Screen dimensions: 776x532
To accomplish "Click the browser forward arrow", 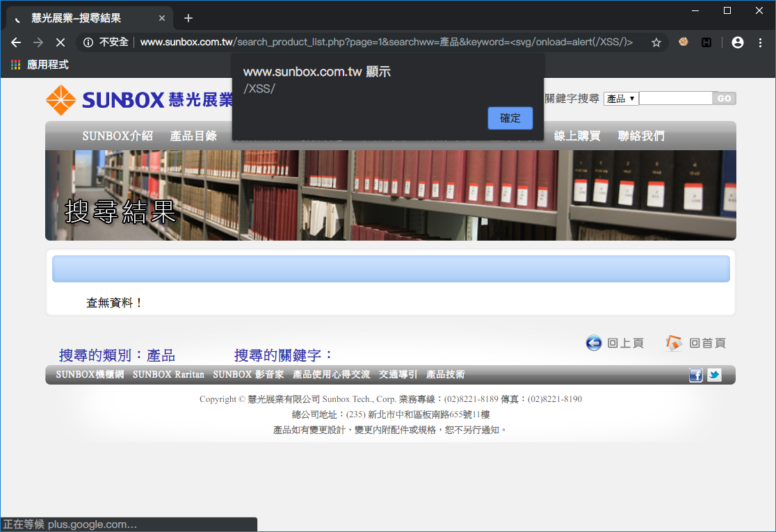I will [38, 42].
